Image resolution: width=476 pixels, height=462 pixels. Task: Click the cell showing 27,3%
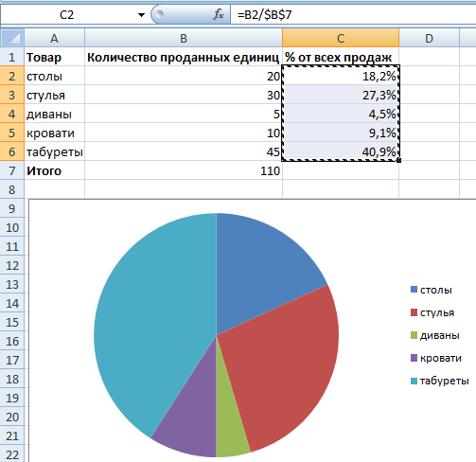(x=341, y=95)
